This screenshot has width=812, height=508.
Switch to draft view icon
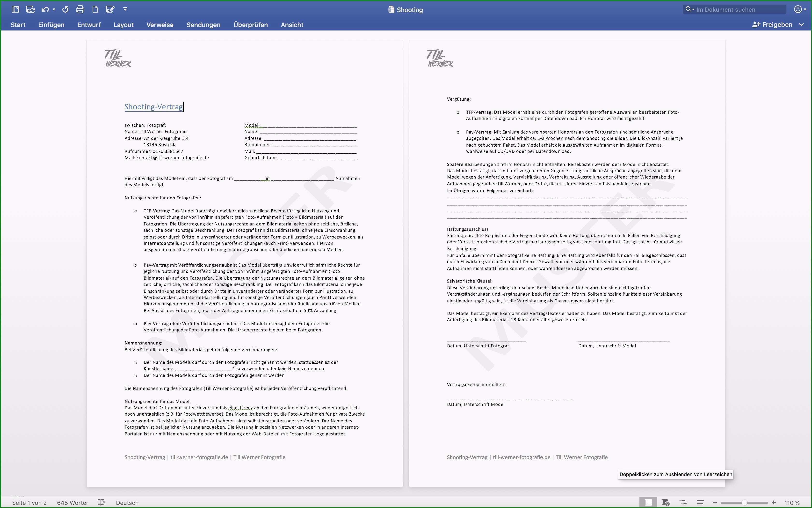700,503
